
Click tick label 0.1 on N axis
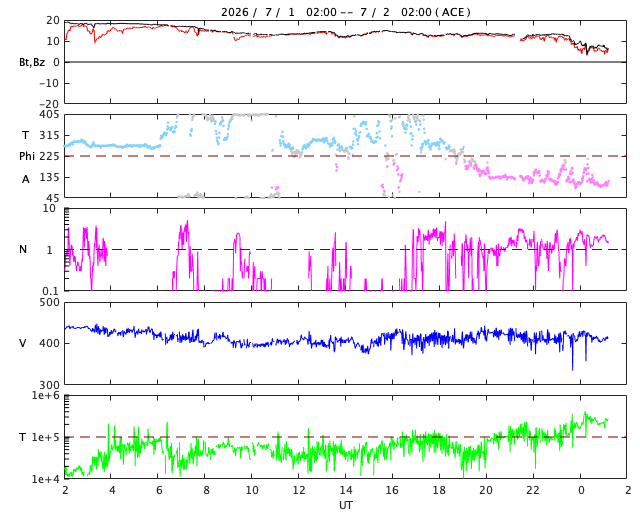tap(50, 291)
